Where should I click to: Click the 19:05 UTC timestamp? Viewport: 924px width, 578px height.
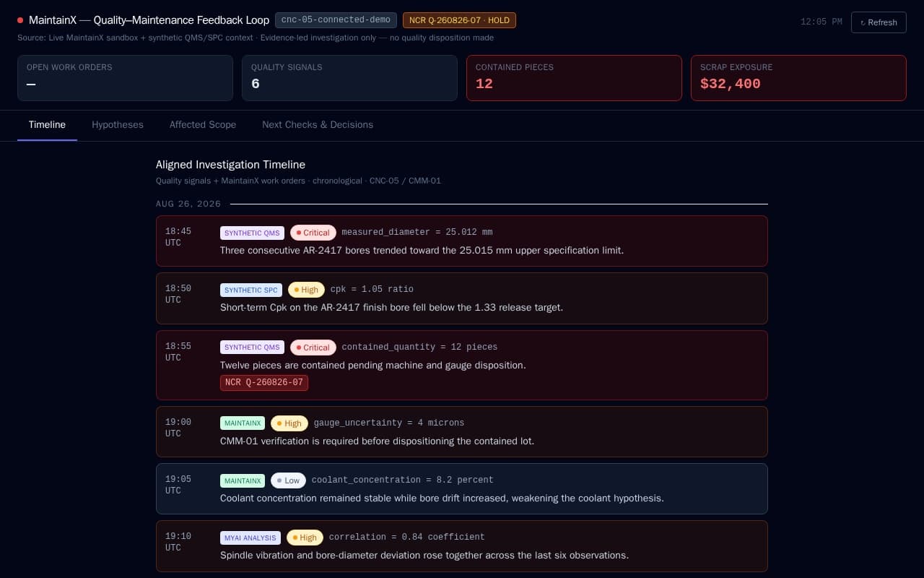[x=178, y=485]
